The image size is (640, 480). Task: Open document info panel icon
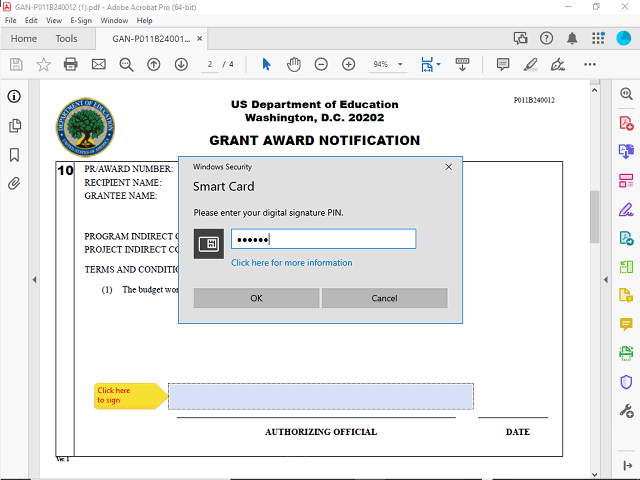pyautogui.click(x=14, y=97)
